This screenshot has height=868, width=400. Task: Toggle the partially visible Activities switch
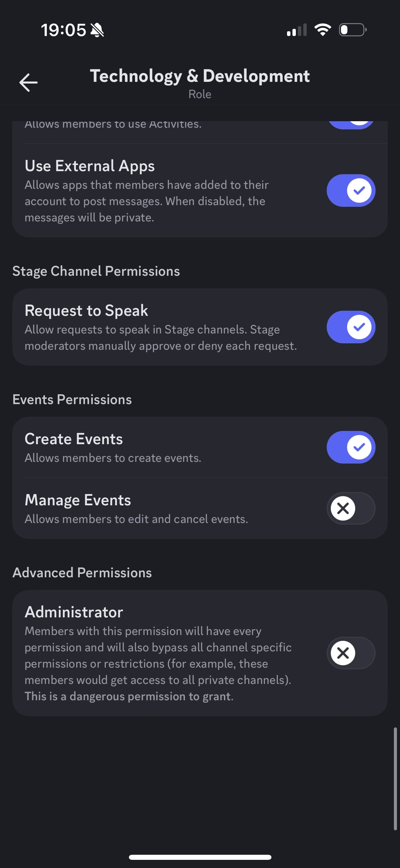tap(351, 125)
